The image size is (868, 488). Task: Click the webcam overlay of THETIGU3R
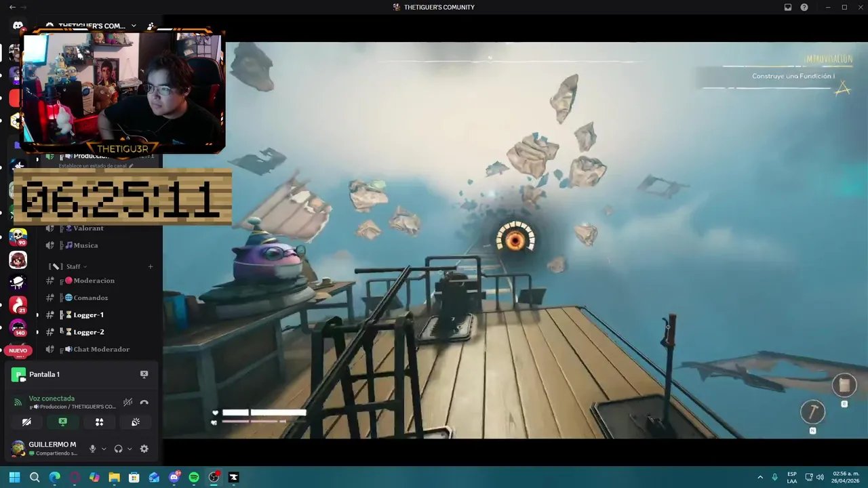123,91
